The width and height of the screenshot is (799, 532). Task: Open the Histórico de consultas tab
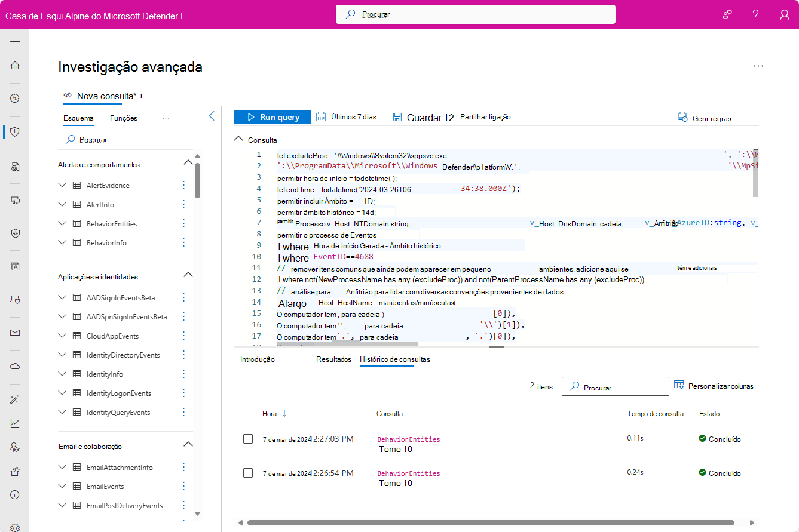coord(395,359)
